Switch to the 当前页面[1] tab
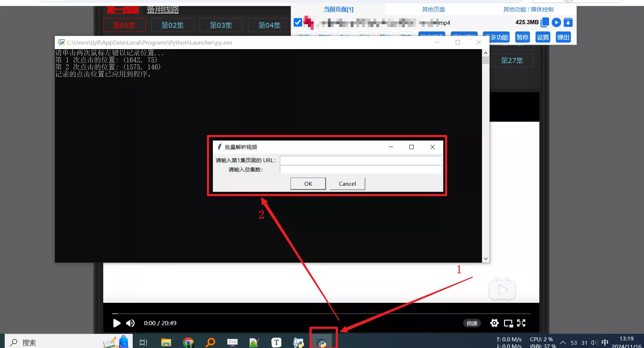 click(338, 9)
